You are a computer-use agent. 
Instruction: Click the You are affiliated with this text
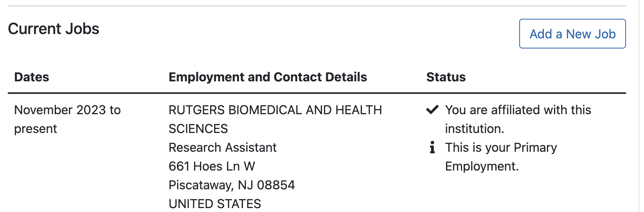tap(518, 110)
